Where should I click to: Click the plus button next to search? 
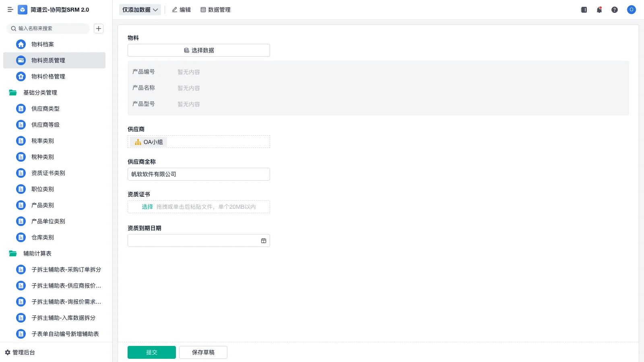[x=99, y=29]
